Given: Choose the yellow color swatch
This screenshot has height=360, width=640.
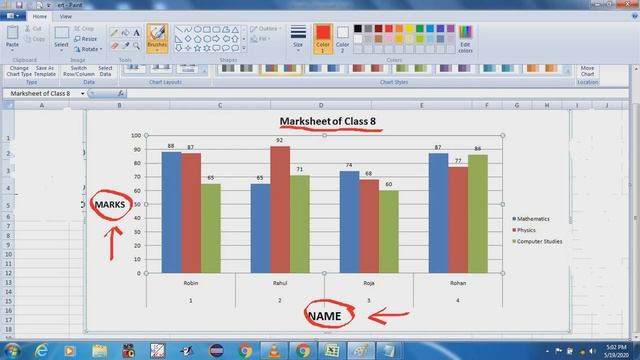Looking at the screenshot, I should click(x=409, y=28).
